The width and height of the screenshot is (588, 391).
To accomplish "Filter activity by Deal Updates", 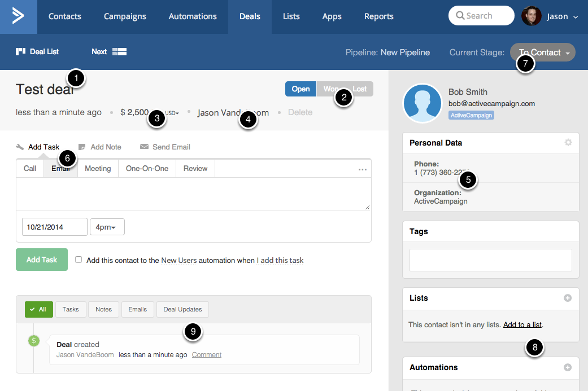I will [182, 309].
